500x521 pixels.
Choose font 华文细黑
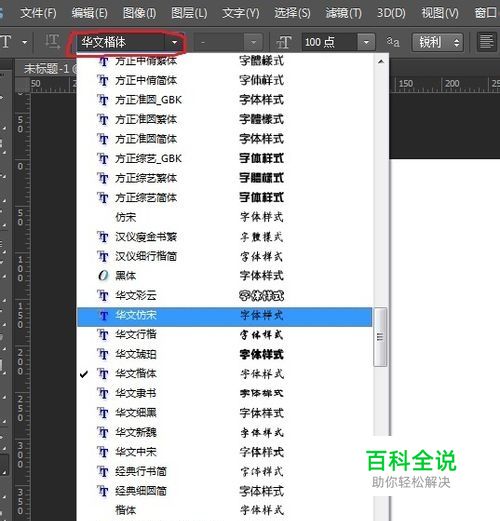[x=224, y=413]
